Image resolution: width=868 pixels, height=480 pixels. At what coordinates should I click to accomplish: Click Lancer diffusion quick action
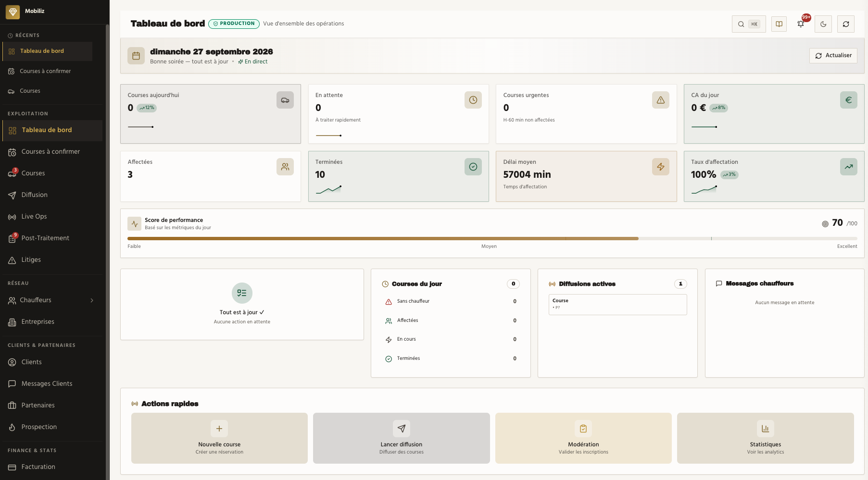402,438
